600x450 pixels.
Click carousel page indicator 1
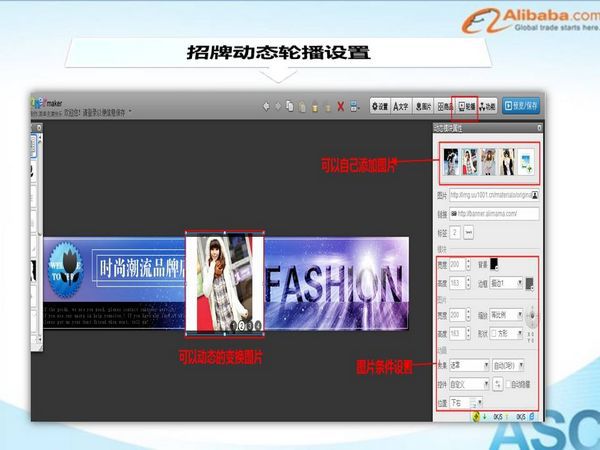coord(234,326)
